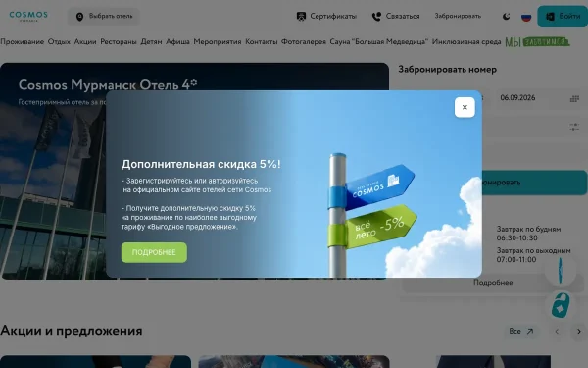Open the Отдых menu

pos(59,41)
